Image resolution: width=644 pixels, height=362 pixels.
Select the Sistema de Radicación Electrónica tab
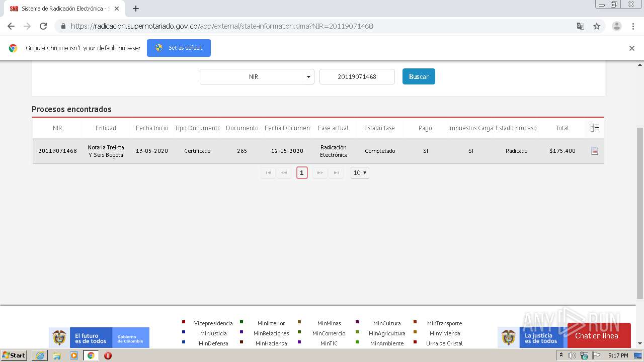pyautogui.click(x=65, y=9)
